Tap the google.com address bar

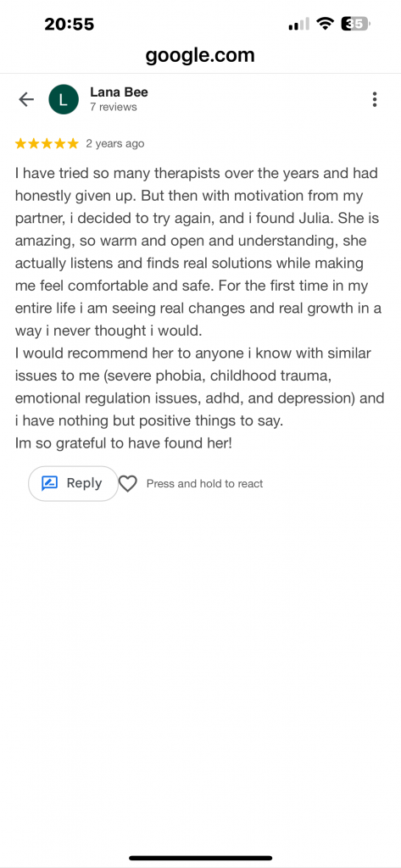tap(200, 55)
